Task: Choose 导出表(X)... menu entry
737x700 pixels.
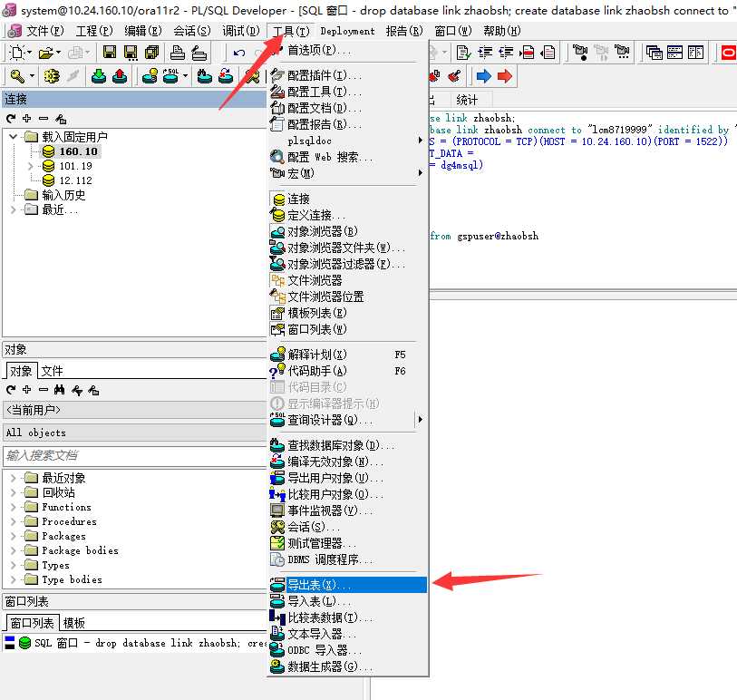Action: pyautogui.click(x=348, y=585)
